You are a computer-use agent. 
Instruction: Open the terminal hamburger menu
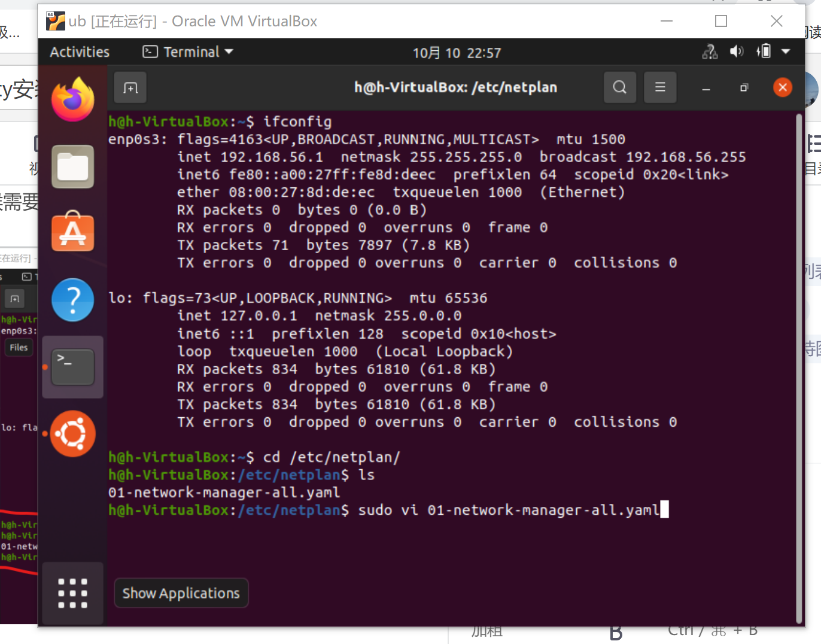[660, 87]
